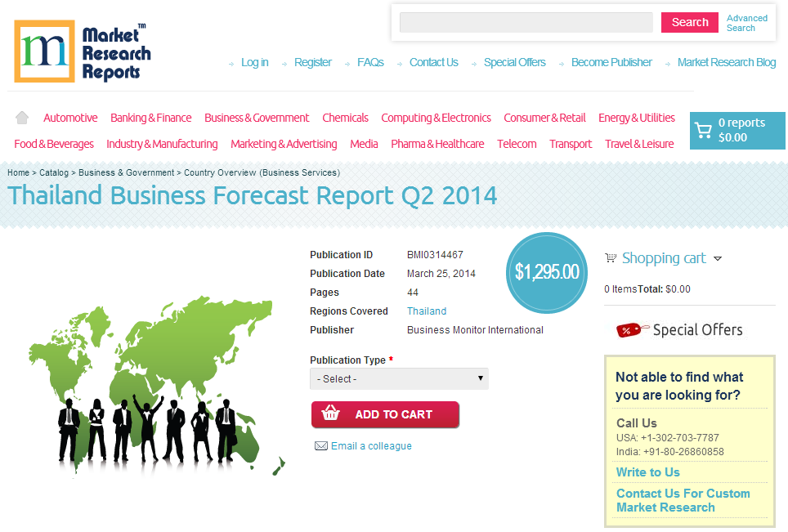Click the blue $1,295.00 price badge

(x=546, y=272)
